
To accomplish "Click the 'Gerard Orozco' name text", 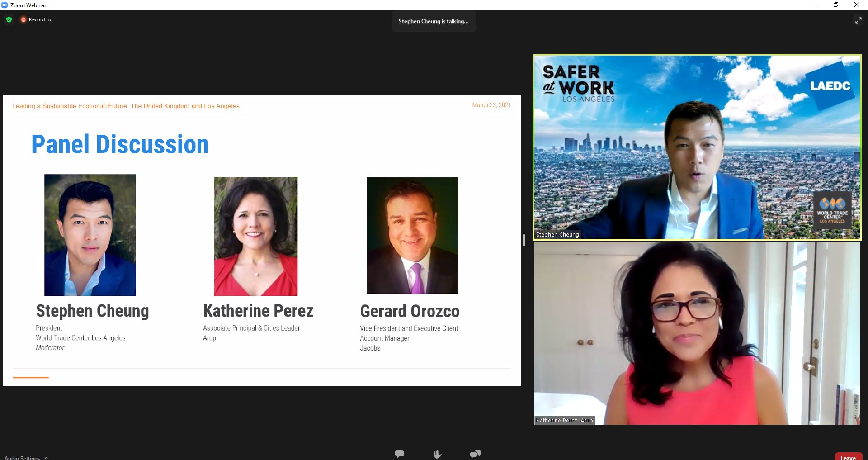I will pyautogui.click(x=410, y=311).
